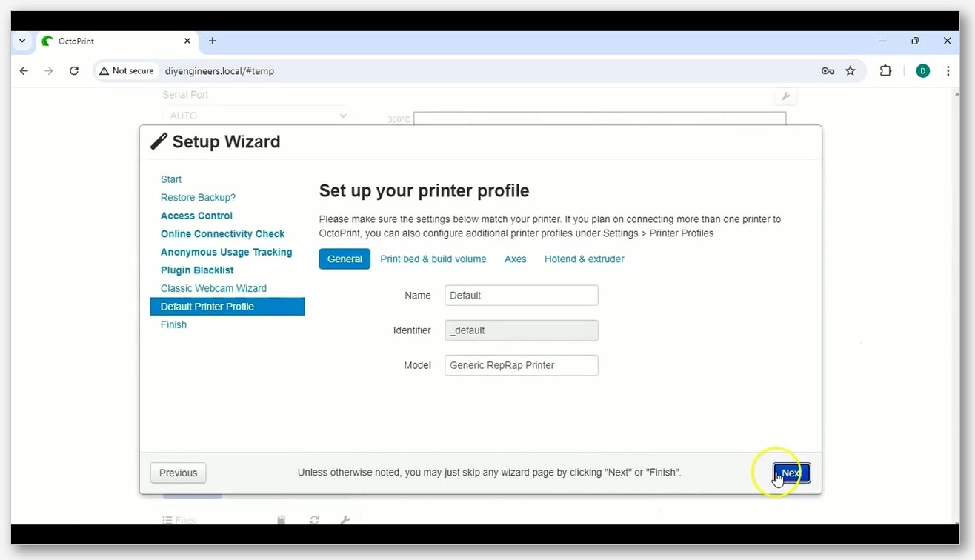Open the tab search dropdown arrow
Screen dimensions: 975x560
(22, 41)
